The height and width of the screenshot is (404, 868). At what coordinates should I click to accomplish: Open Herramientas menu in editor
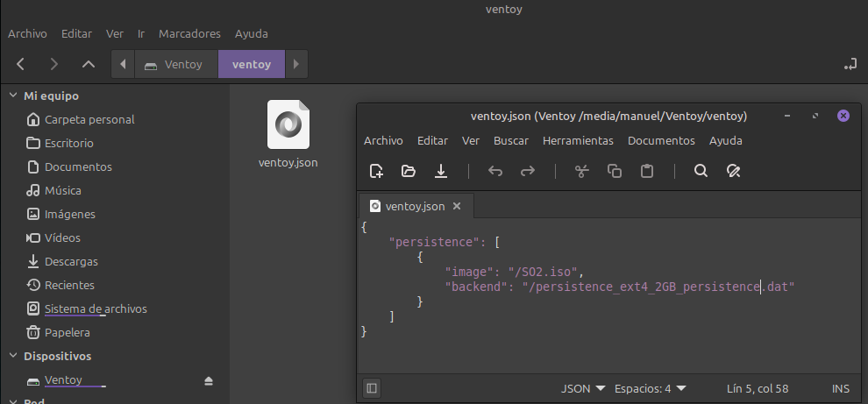(578, 140)
